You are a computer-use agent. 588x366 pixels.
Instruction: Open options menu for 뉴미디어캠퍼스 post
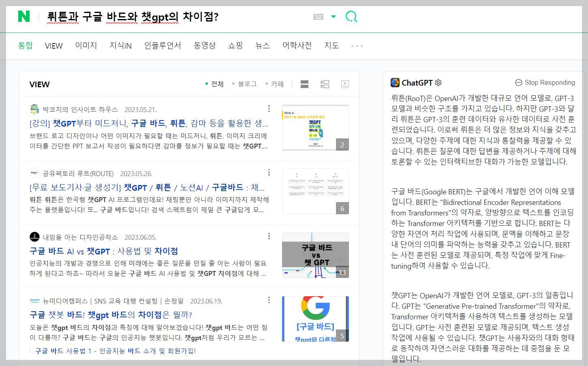(x=269, y=300)
